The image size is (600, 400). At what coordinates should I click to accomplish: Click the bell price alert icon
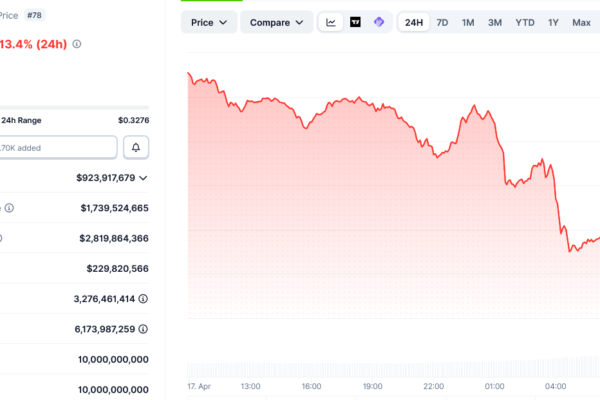click(136, 148)
